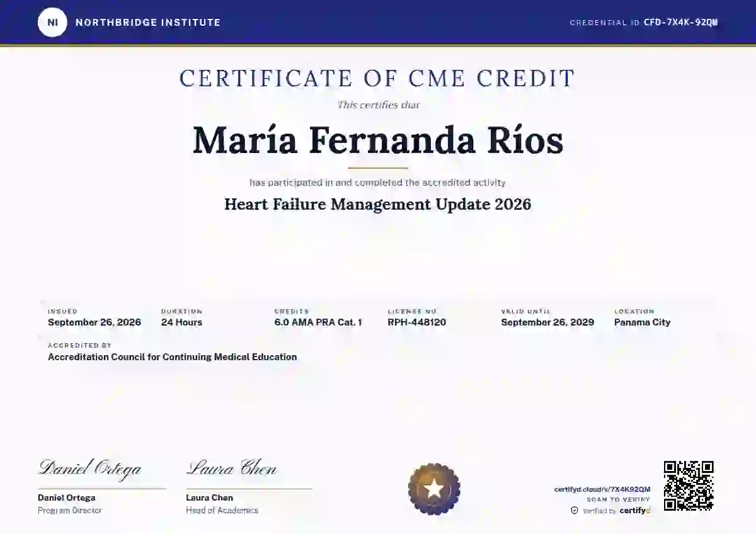The width and height of the screenshot is (756, 534).
Task: Select the Program Director title
Action: click(70, 511)
